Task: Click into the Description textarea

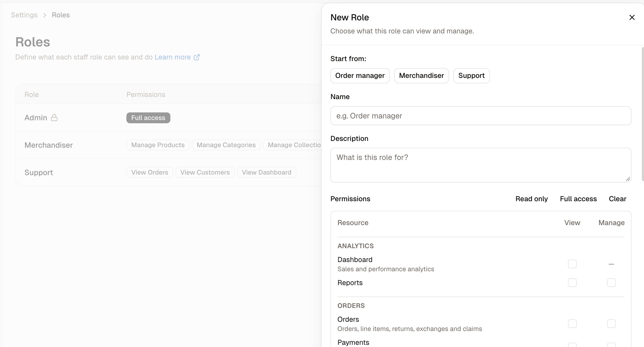Action: coord(481,165)
